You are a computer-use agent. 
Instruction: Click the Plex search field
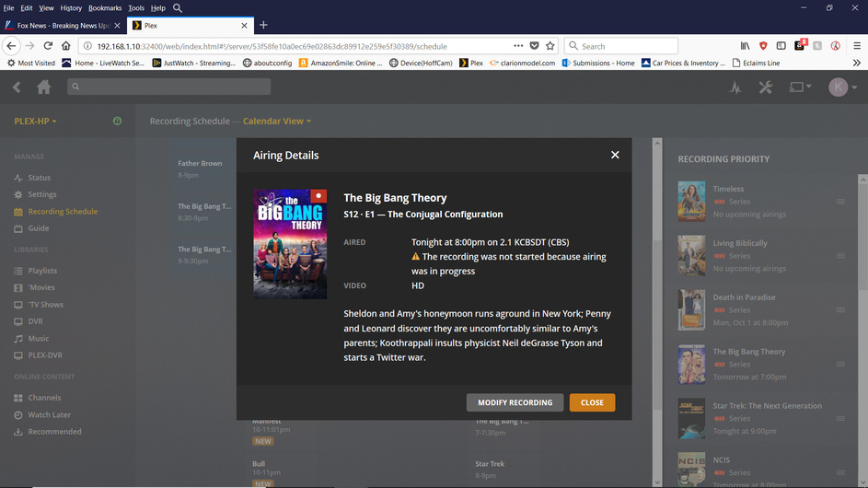click(168, 87)
